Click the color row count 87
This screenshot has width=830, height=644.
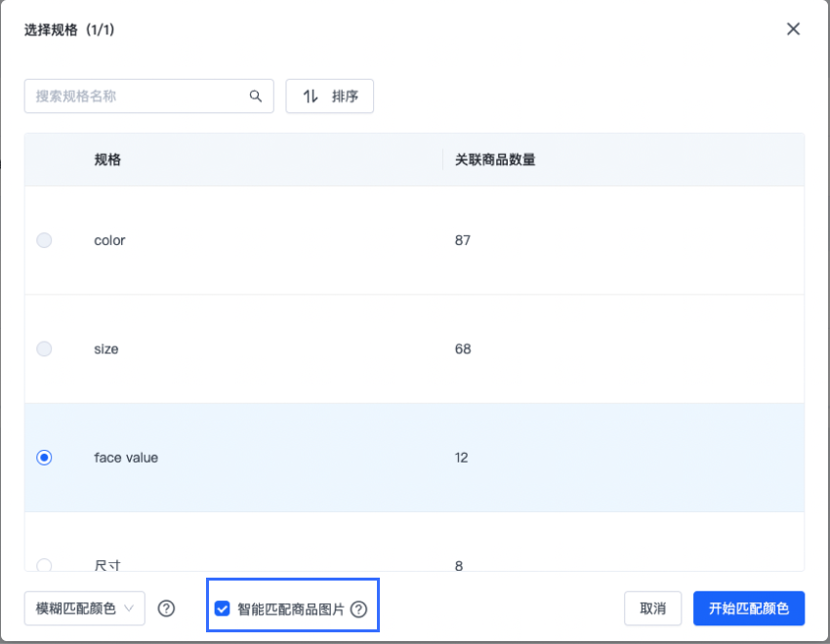[463, 240]
